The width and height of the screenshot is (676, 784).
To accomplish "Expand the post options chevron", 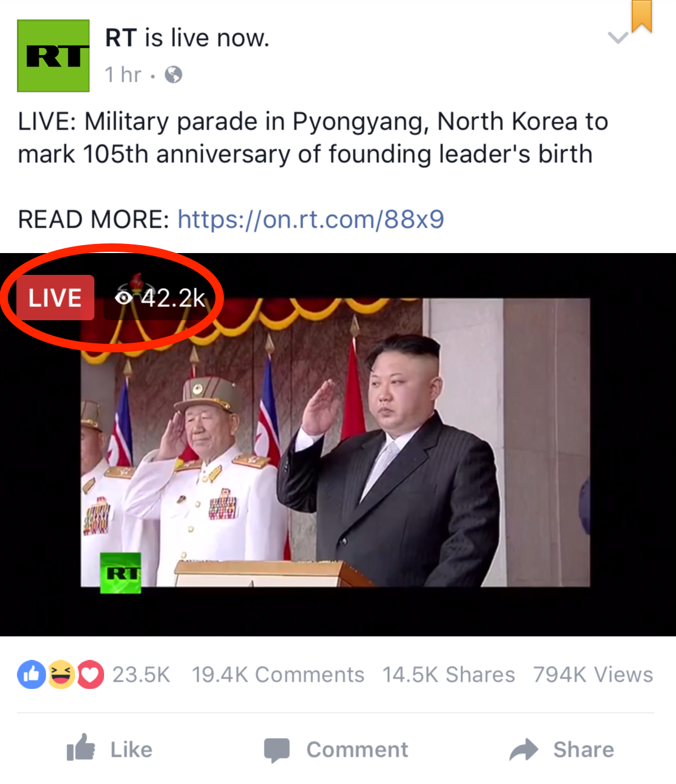I will pyautogui.click(x=618, y=38).
